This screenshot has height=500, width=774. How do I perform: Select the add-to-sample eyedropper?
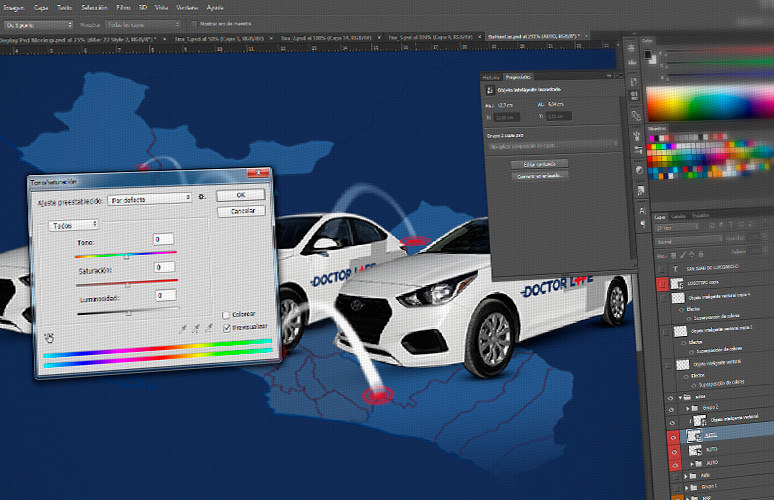[x=196, y=328]
